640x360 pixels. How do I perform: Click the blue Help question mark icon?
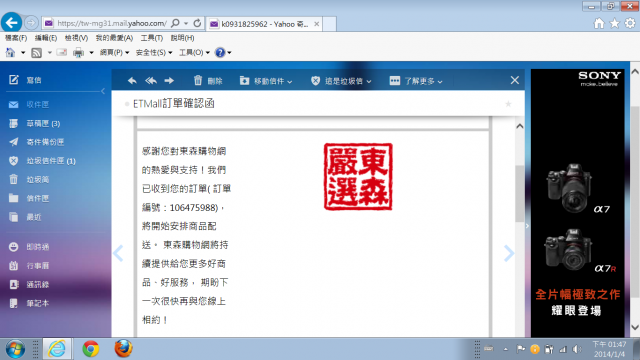tap(220, 53)
